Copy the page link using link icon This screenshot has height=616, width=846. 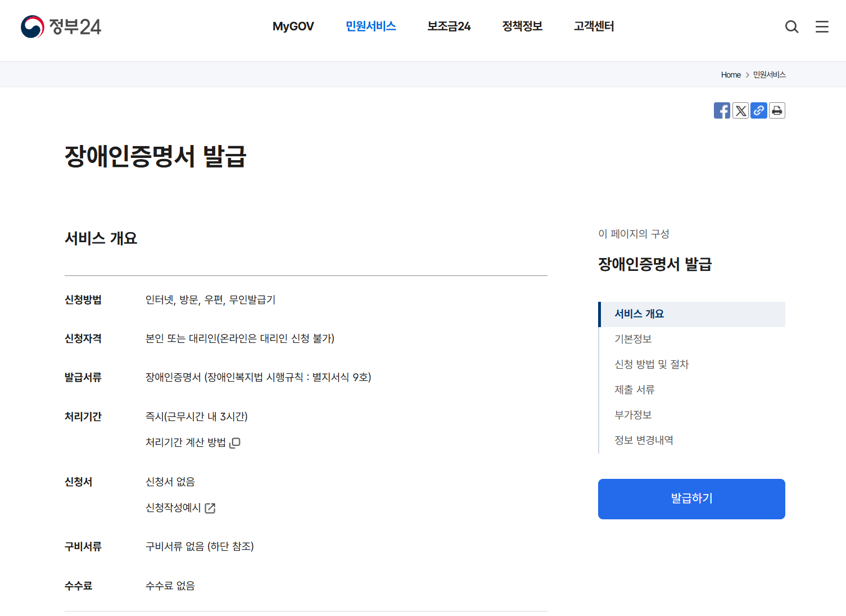pyautogui.click(x=758, y=110)
